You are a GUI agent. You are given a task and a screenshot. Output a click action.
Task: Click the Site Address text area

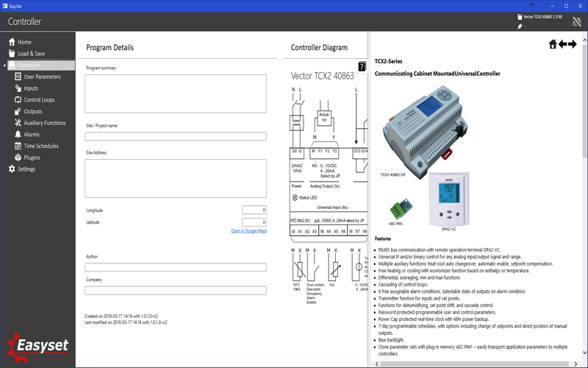pos(176,178)
